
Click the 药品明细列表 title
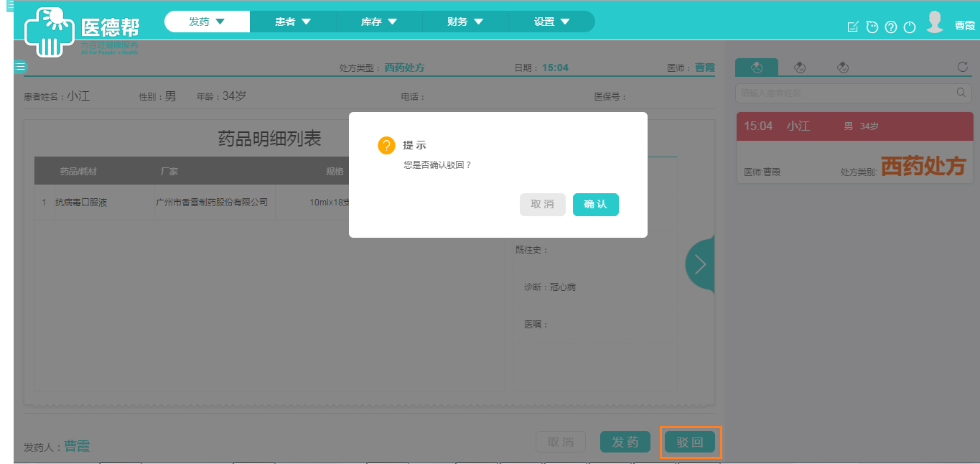pyautogui.click(x=270, y=139)
